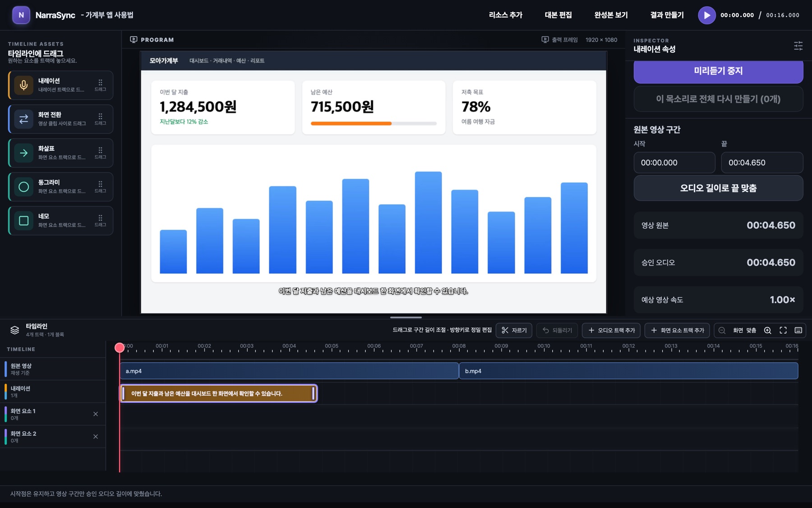Click the NarraSync purple N logo
Image resolution: width=812 pixels, height=508 pixels.
coord(21,15)
